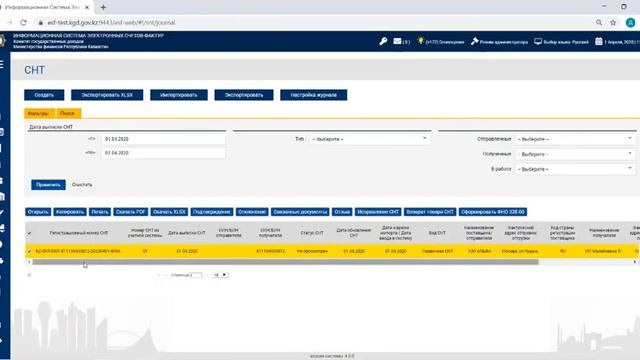The image size is (640, 360).
Task: Click the Скачать PDF button
Action: click(x=131, y=212)
